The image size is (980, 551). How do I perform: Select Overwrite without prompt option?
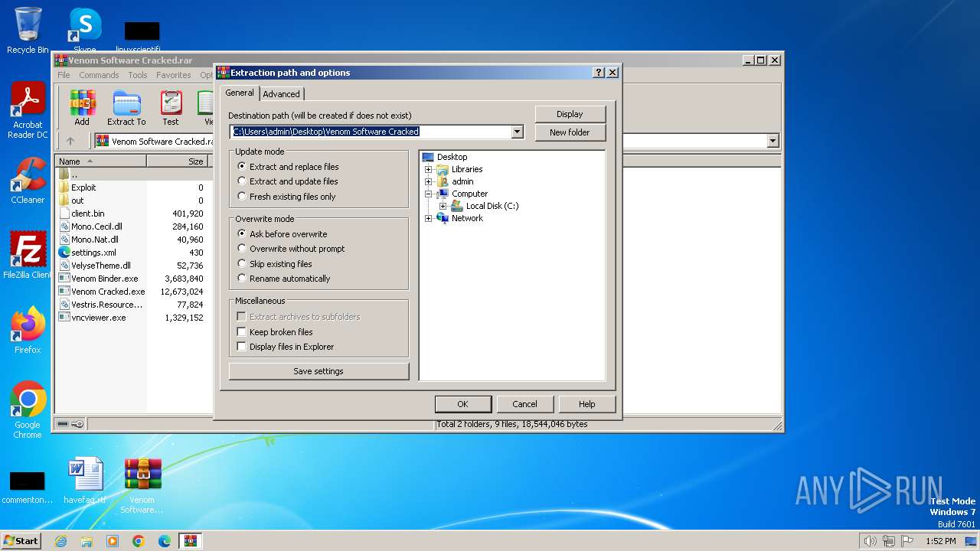[x=291, y=249]
